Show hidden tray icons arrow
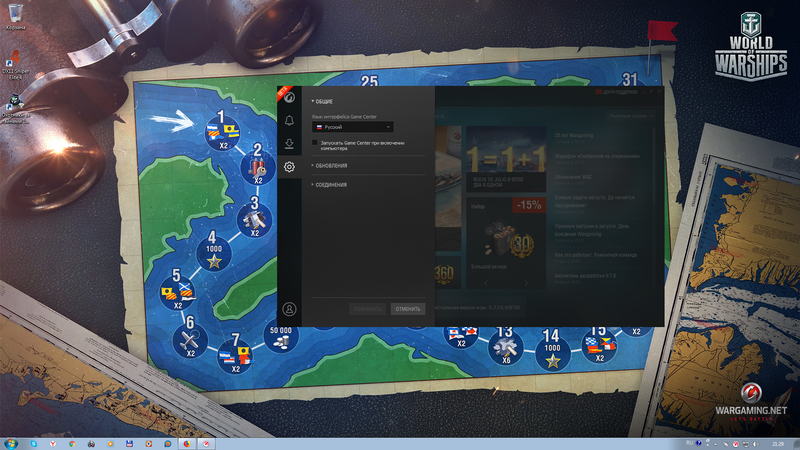The image size is (800, 450). click(x=715, y=444)
